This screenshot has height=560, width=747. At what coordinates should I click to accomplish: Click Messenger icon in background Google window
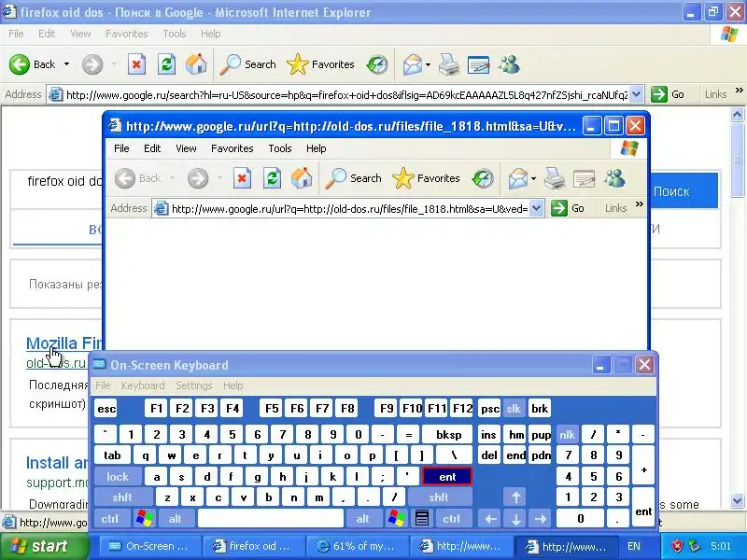pyautogui.click(x=509, y=64)
